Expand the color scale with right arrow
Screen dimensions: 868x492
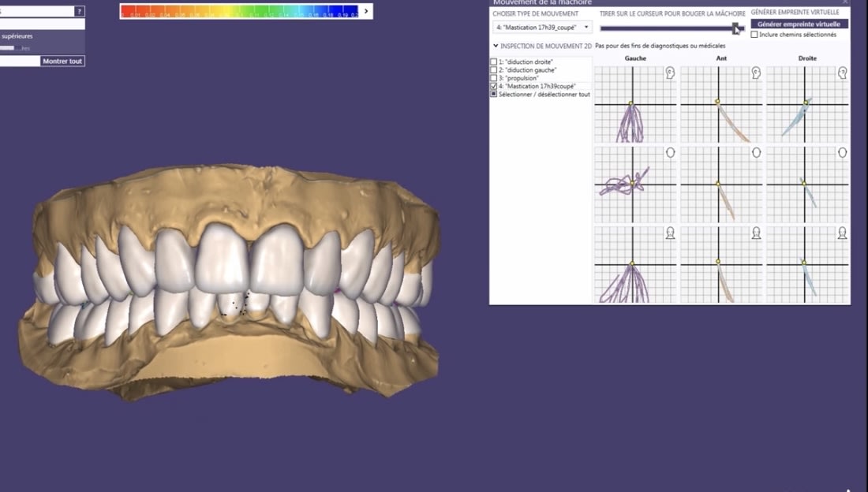366,11
